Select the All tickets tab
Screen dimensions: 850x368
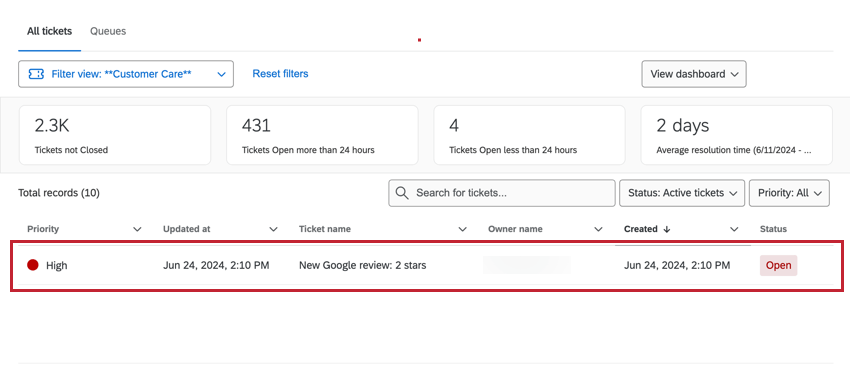[x=49, y=31]
